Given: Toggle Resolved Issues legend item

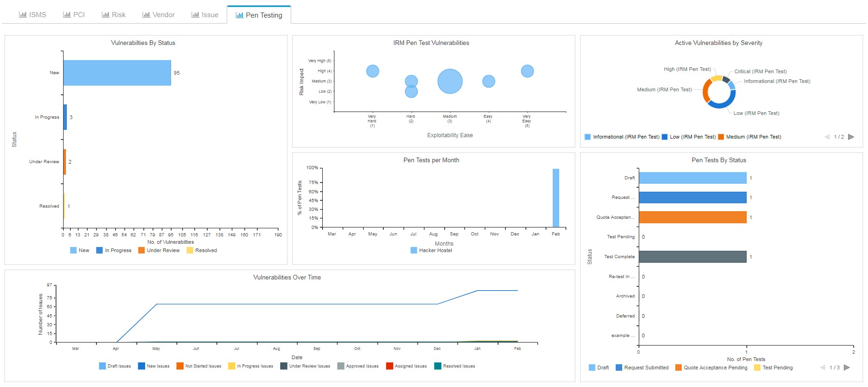Looking at the screenshot, I should [x=455, y=366].
